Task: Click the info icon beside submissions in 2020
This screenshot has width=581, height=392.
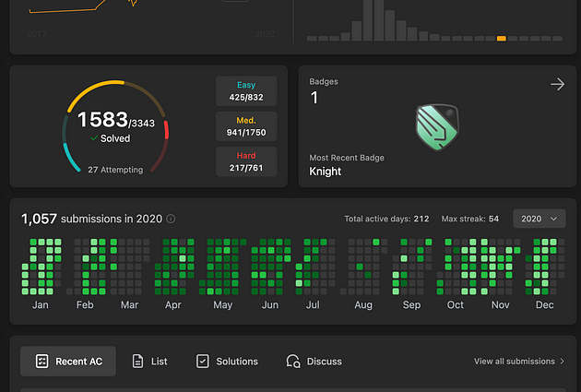Action: tap(172, 220)
